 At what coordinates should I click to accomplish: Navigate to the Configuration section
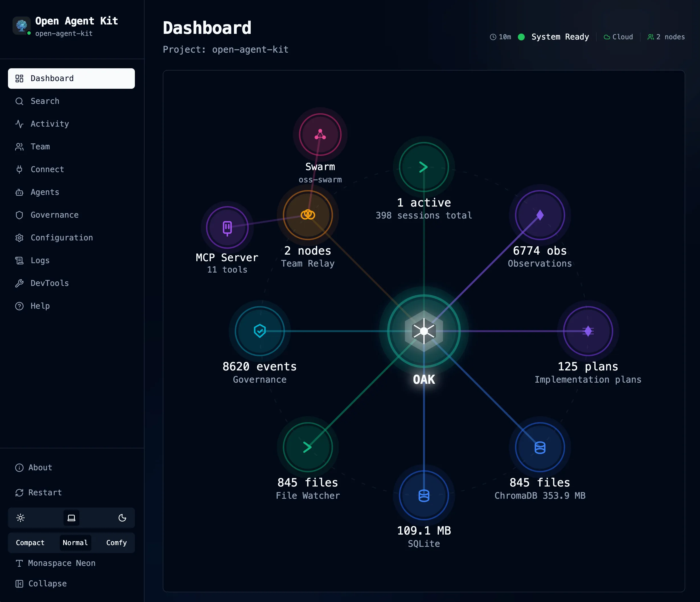tap(62, 238)
